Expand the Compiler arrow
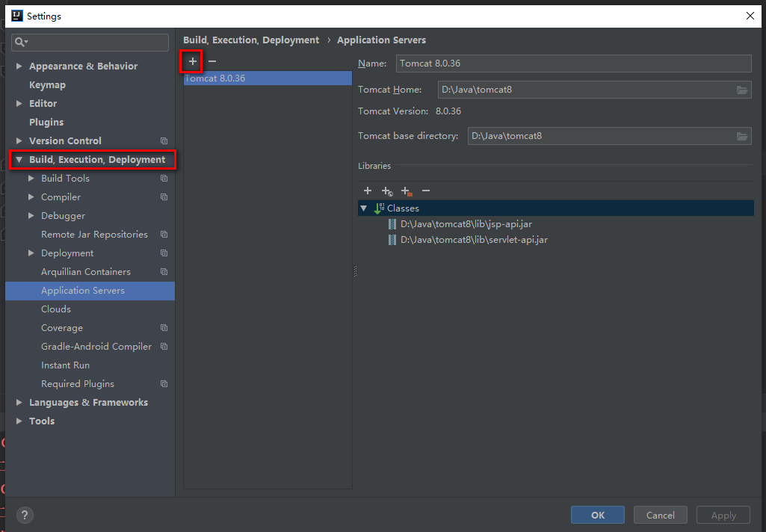 (31, 197)
